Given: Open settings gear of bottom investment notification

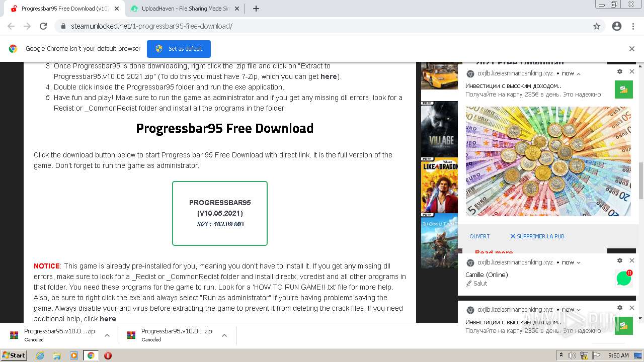Looking at the screenshot, I should pos(620,308).
